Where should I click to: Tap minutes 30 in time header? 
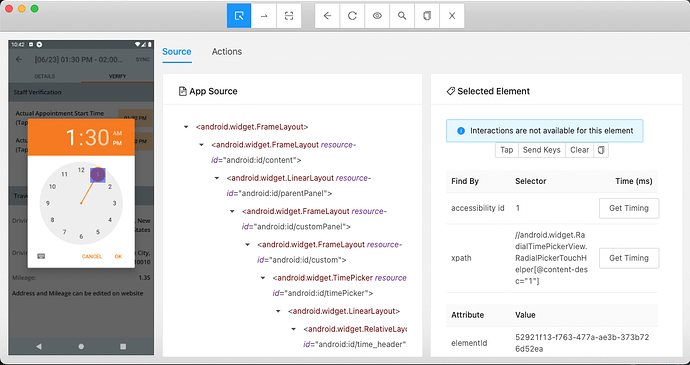coord(97,137)
